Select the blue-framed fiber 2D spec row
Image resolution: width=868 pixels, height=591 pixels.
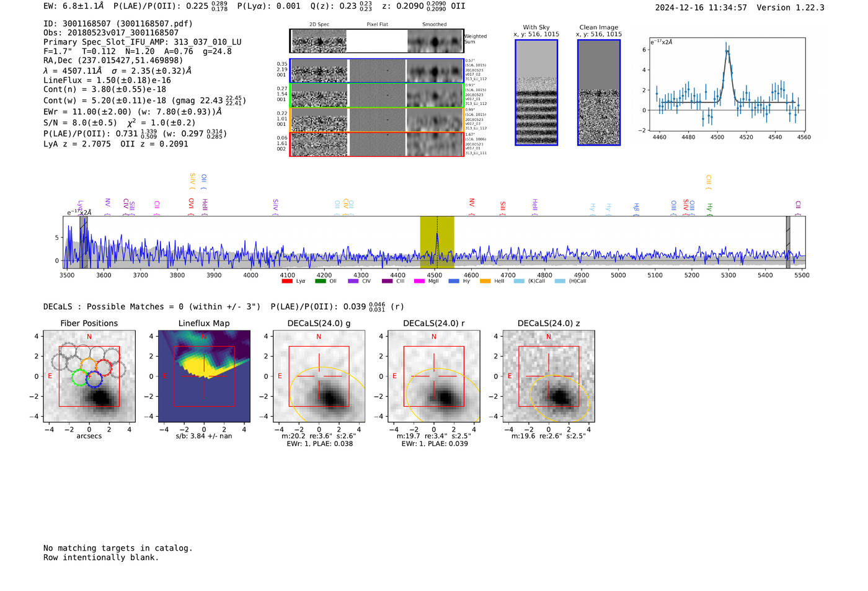[x=376, y=71]
